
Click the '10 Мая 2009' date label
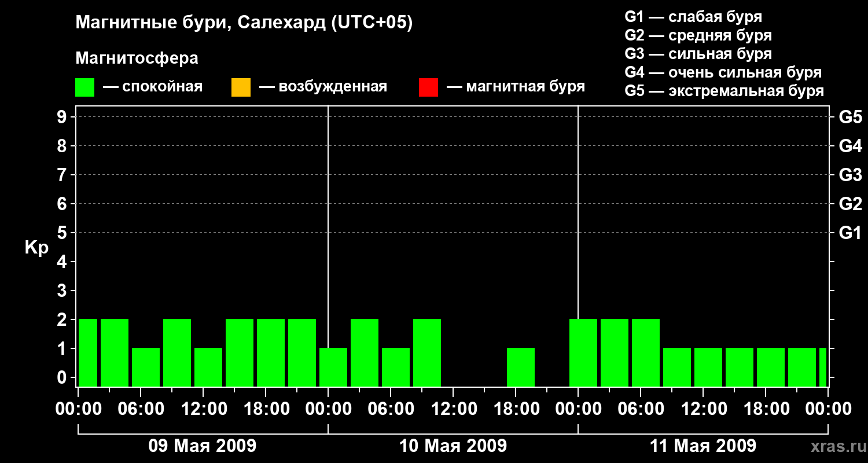pos(453,446)
